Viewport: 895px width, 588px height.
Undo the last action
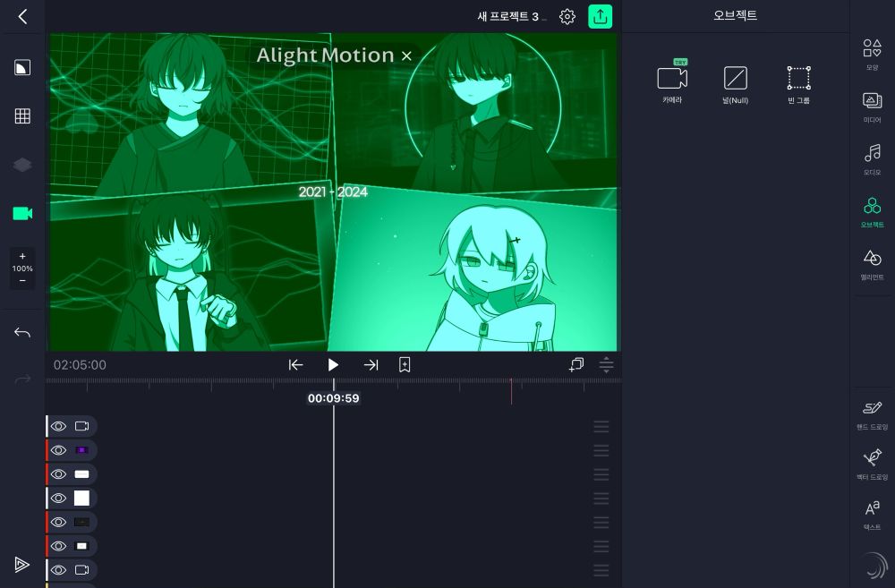click(22, 332)
